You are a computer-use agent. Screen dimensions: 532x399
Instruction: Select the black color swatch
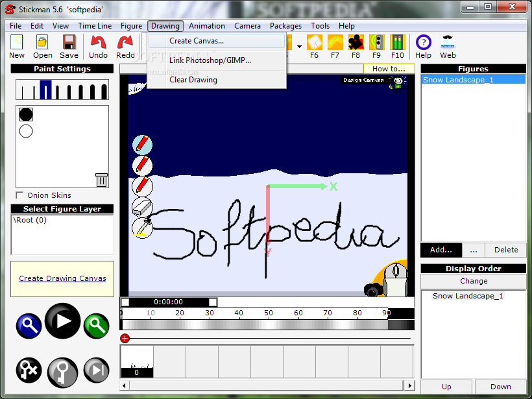26,114
